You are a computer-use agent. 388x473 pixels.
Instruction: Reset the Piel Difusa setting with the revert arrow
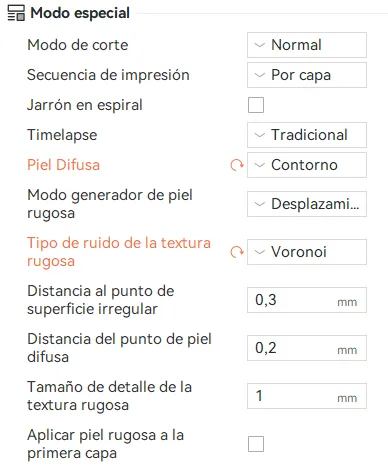[237, 165]
